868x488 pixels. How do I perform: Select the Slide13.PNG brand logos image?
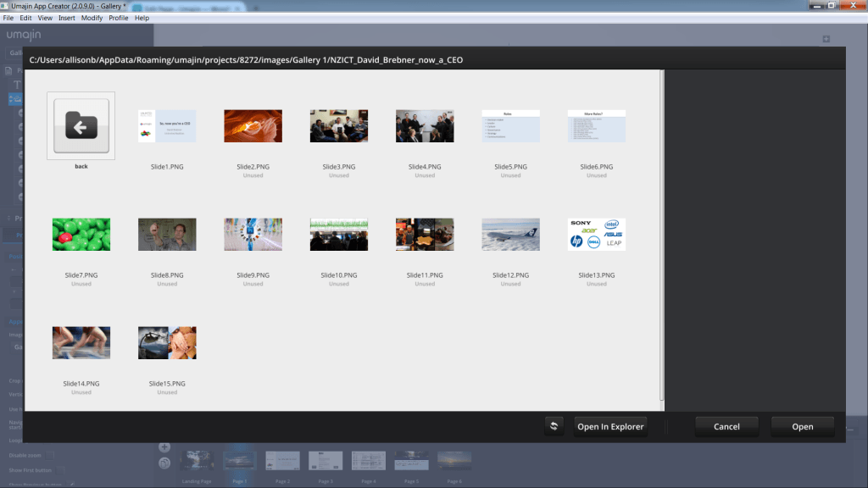(597, 234)
